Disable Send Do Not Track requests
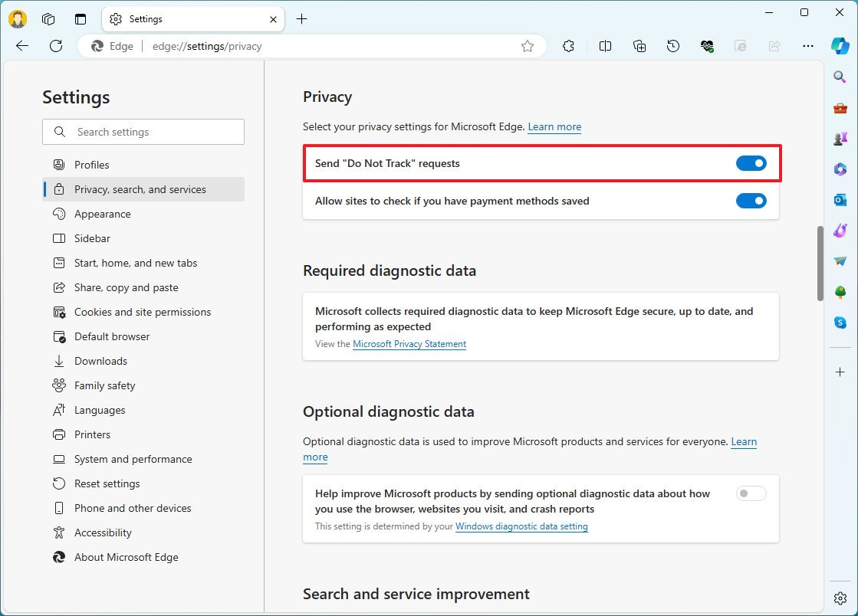Screen dimensions: 858x616 click(x=751, y=162)
